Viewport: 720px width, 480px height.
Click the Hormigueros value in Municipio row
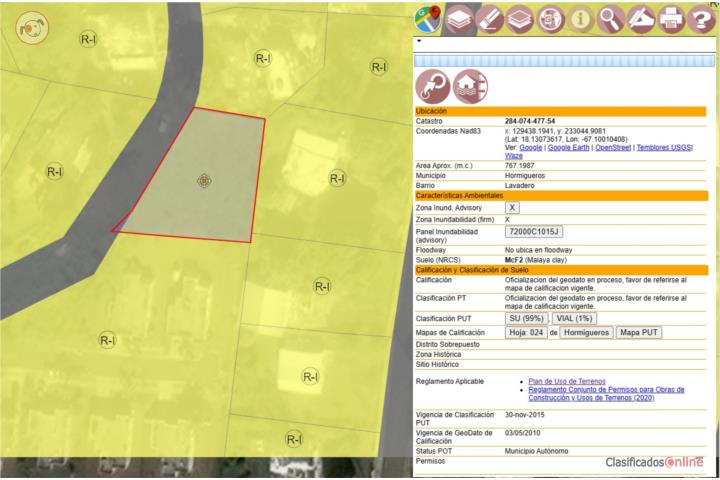click(525, 175)
